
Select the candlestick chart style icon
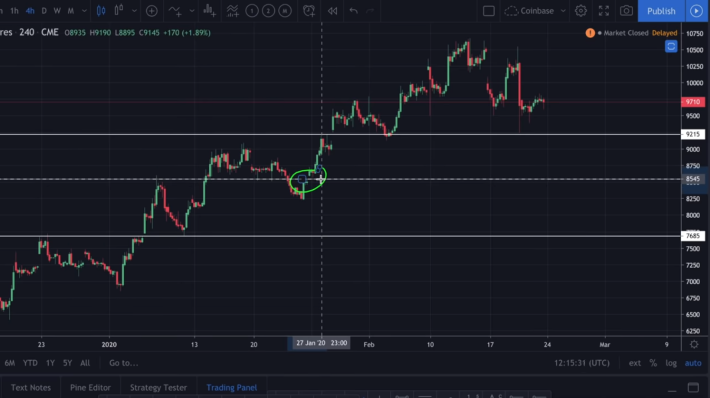[101, 11]
